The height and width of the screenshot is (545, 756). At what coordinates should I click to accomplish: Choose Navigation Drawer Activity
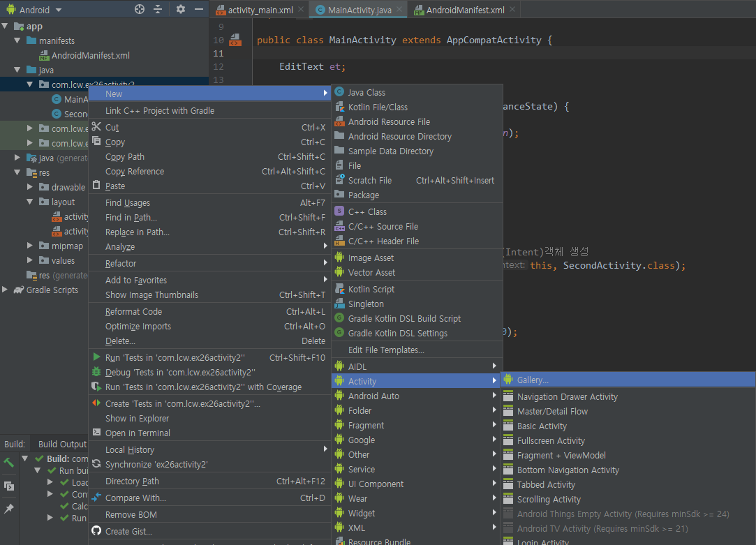click(x=628, y=396)
